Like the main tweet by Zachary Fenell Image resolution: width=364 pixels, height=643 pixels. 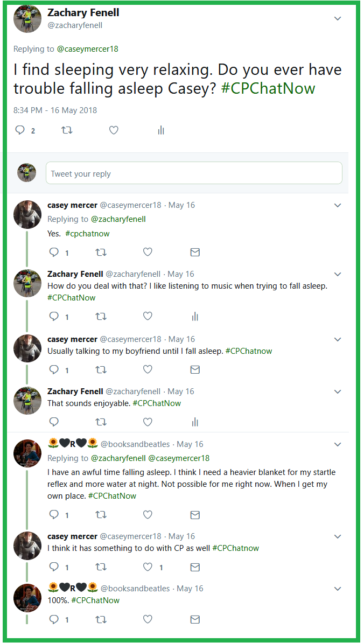pyautogui.click(x=114, y=130)
